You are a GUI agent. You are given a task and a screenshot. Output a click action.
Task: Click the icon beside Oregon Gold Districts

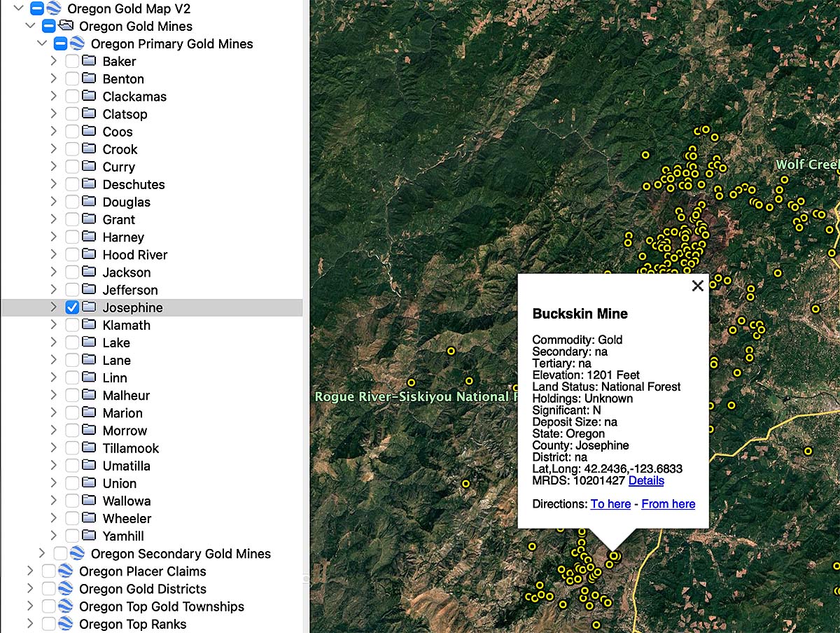pyautogui.click(x=64, y=589)
